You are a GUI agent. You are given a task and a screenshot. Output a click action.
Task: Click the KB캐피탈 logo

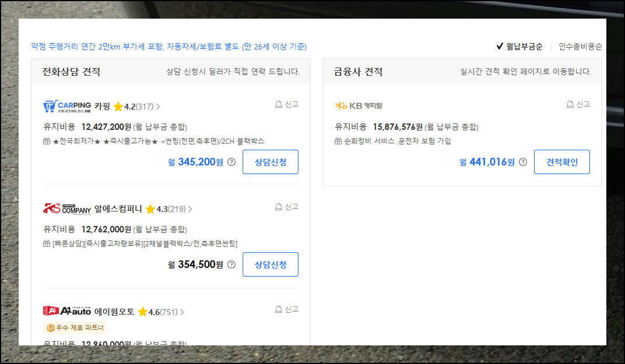tap(359, 106)
